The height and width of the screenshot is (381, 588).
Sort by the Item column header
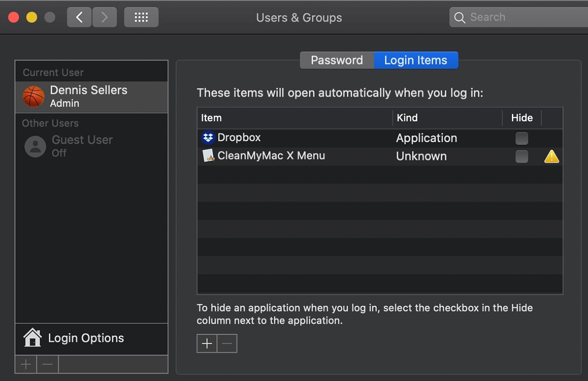[211, 118]
